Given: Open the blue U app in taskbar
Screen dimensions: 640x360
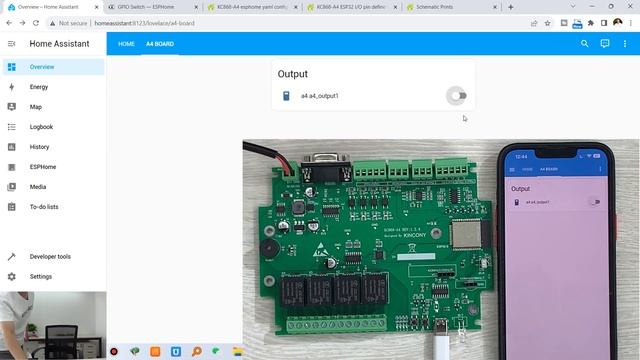Looking at the screenshot, I should click(176, 351).
